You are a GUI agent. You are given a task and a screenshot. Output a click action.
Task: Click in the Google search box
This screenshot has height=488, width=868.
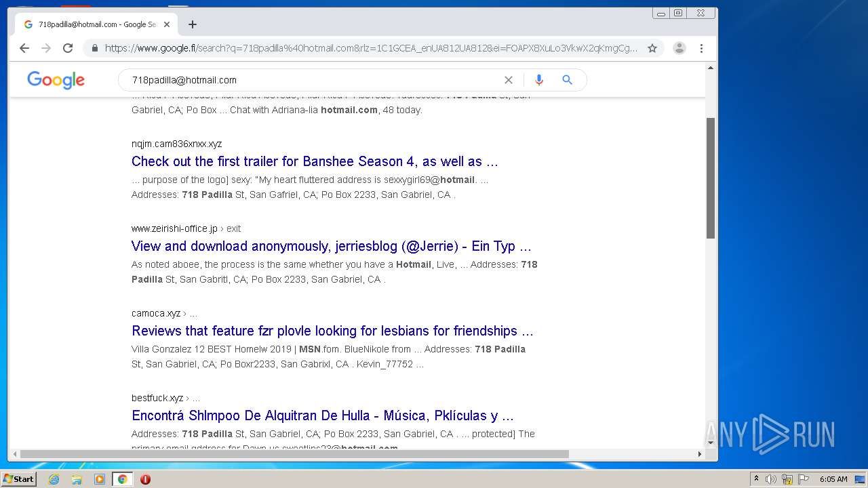pos(315,80)
